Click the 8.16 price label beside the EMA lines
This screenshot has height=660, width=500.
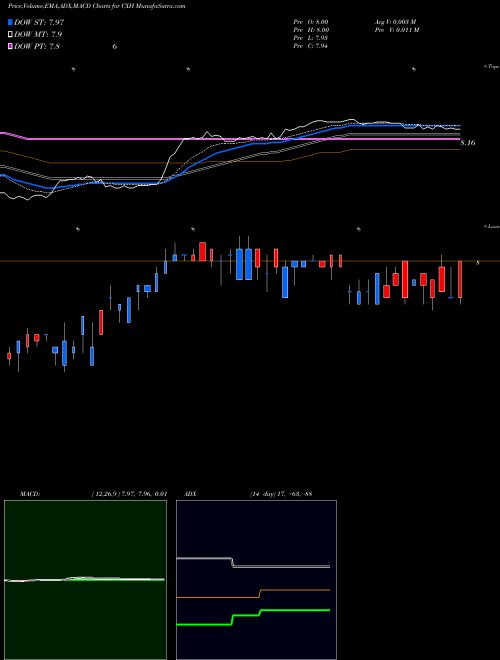[x=468, y=143]
